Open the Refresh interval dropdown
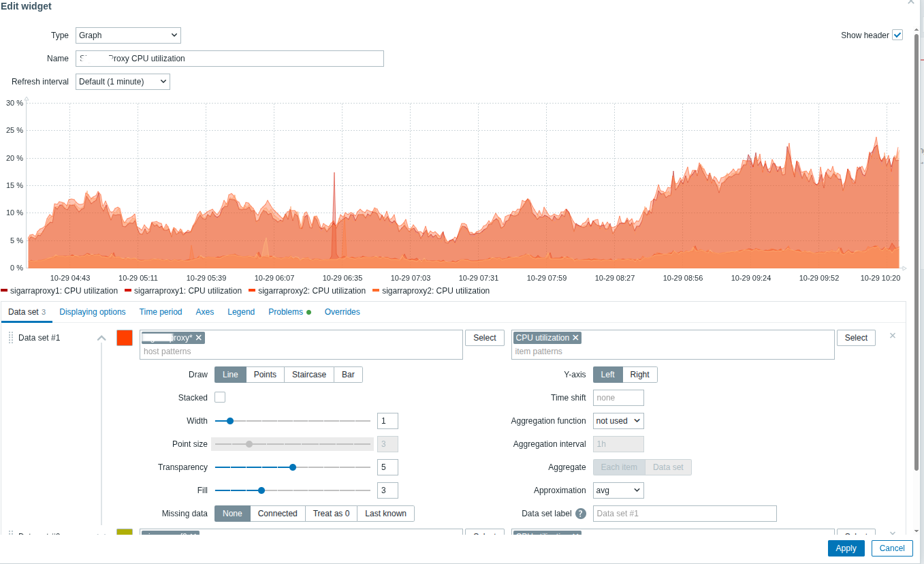 [x=123, y=82]
